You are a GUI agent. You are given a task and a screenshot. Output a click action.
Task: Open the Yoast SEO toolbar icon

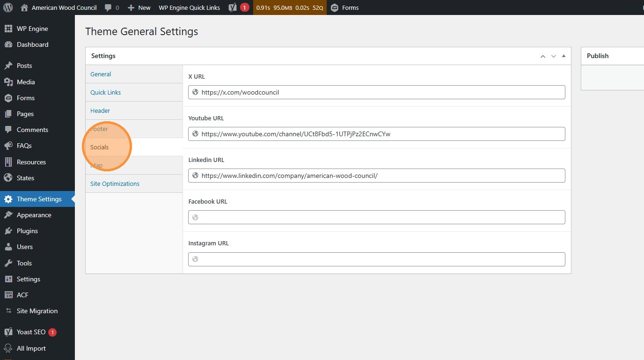click(233, 7)
